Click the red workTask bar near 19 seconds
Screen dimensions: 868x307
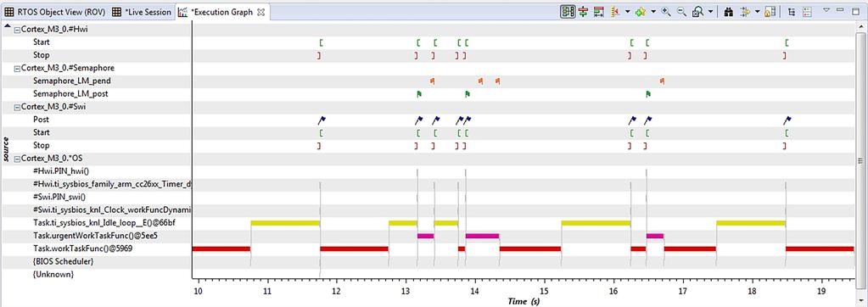tap(820, 249)
